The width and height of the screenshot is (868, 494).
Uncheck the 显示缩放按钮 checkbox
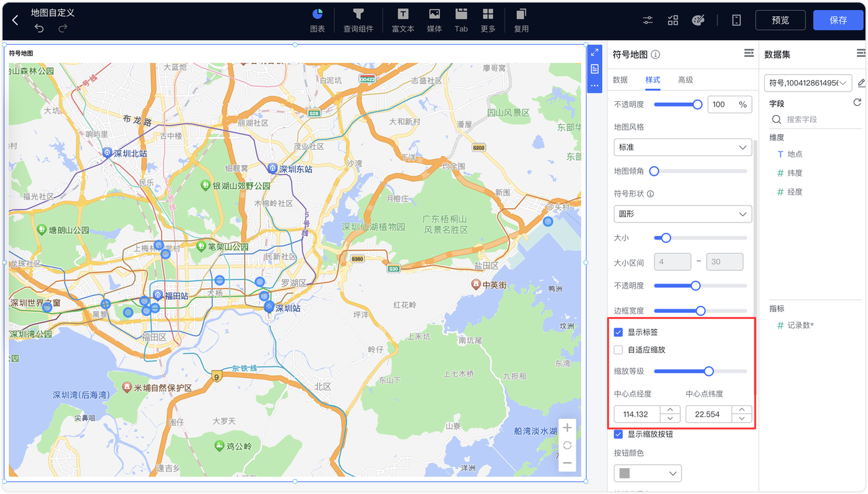(x=618, y=434)
